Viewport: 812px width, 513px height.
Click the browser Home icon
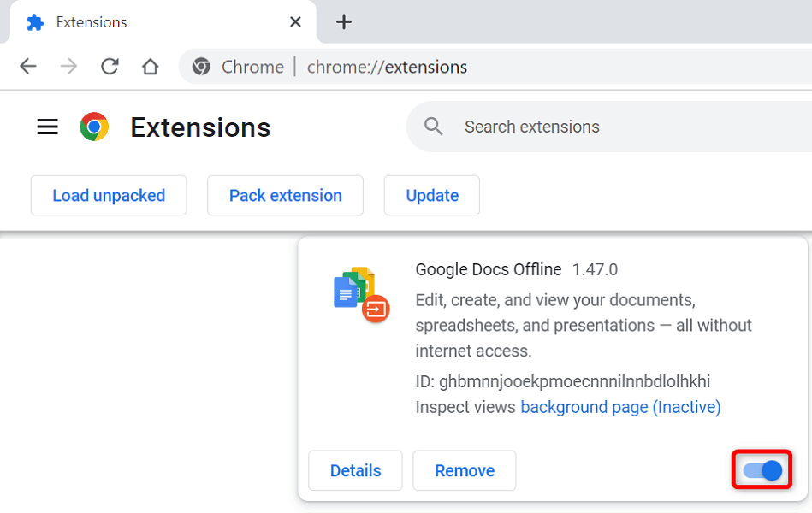coord(151,66)
